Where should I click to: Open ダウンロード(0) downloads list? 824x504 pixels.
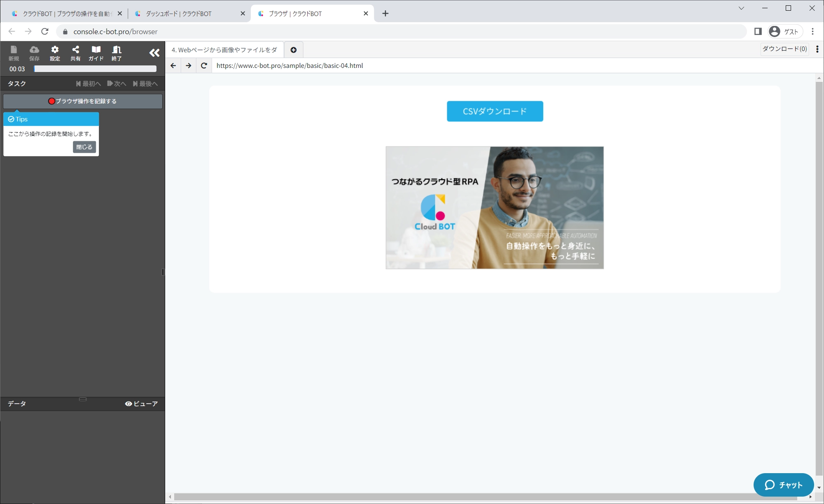(784, 49)
